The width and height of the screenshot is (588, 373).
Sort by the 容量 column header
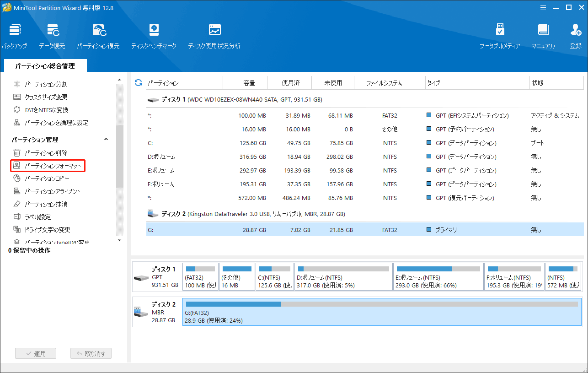[245, 83]
